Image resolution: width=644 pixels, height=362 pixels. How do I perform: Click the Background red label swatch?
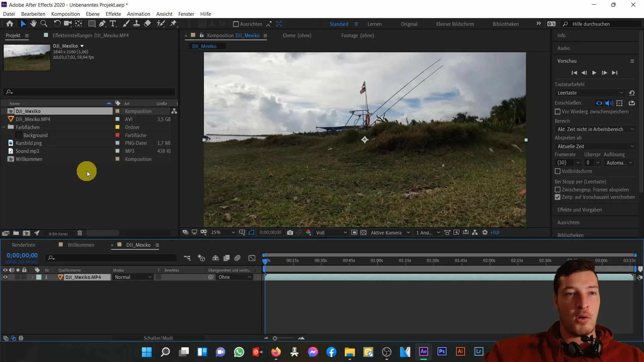click(117, 135)
